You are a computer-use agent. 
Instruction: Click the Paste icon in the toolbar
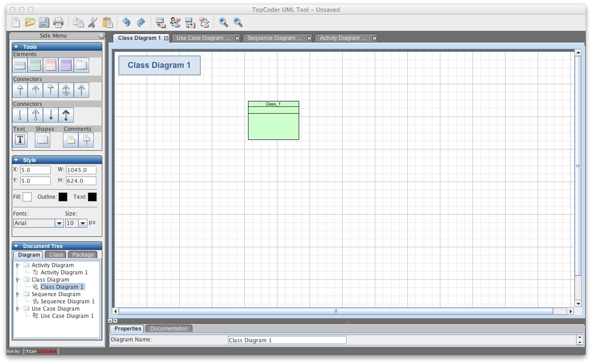[107, 22]
